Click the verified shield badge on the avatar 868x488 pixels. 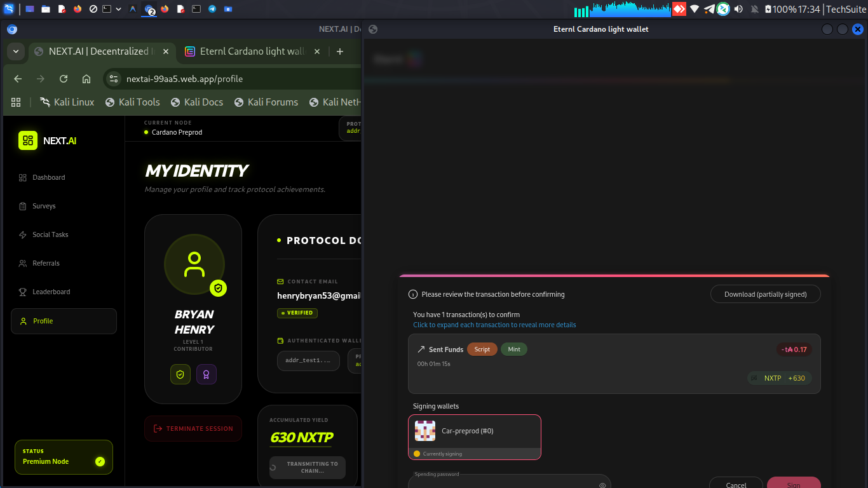[x=218, y=288]
